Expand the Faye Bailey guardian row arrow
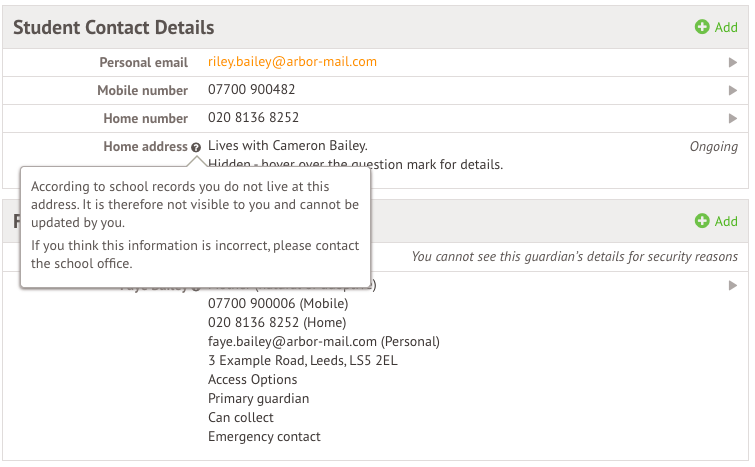The width and height of the screenshot is (755, 467). [x=733, y=286]
